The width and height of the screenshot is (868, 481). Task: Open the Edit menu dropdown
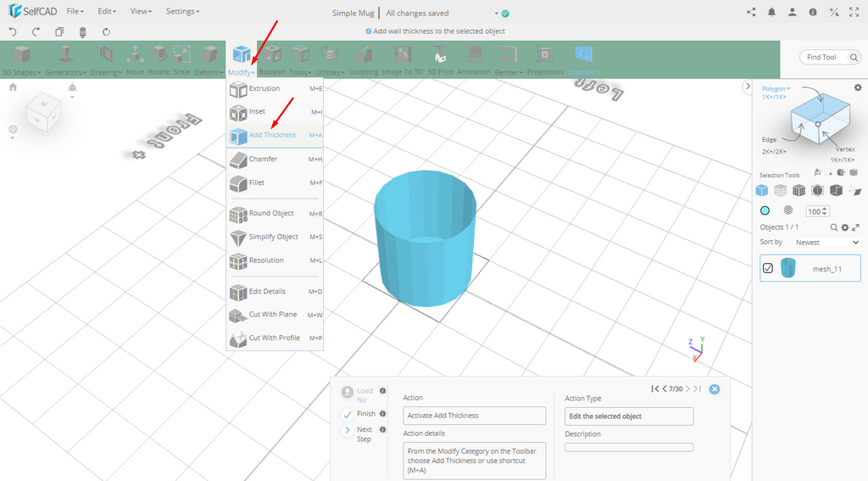[x=107, y=12]
